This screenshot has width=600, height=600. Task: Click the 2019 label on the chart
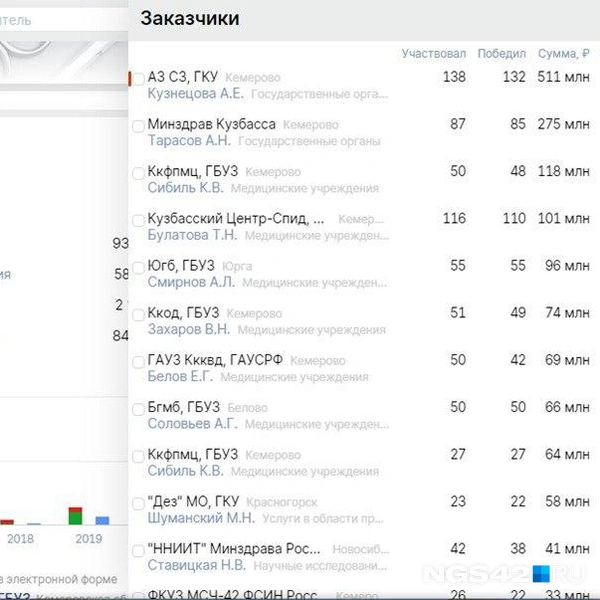point(89,539)
